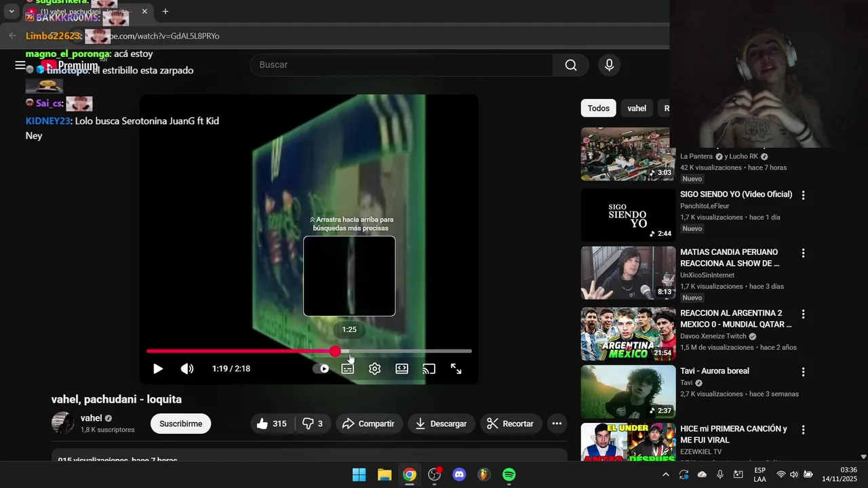Open the player settings gear
Image resolution: width=868 pixels, height=488 pixels.
374,369
